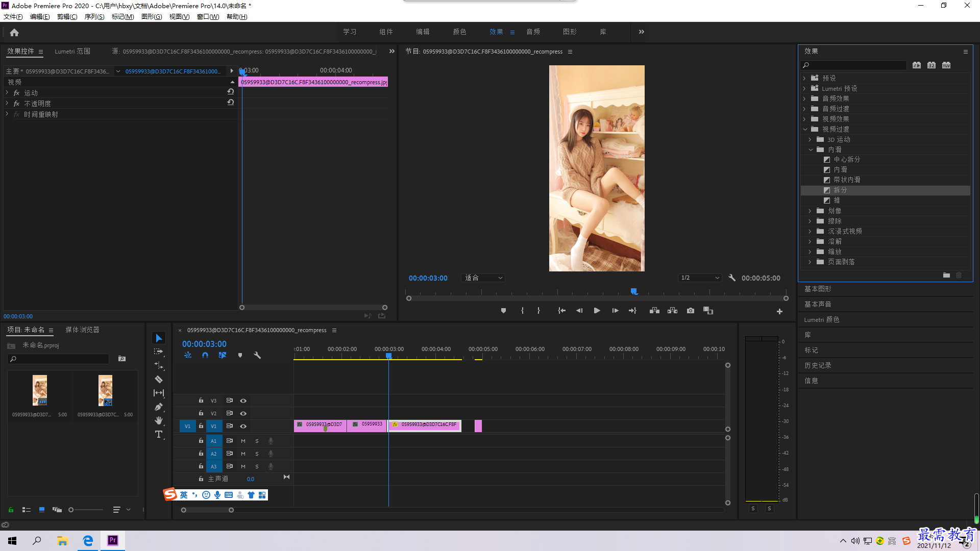Image resolution: width=980 pixels, height=551 pixels.
Task: Export frame with camera icon
Action: pyautogui.click(x=691, y=311)
